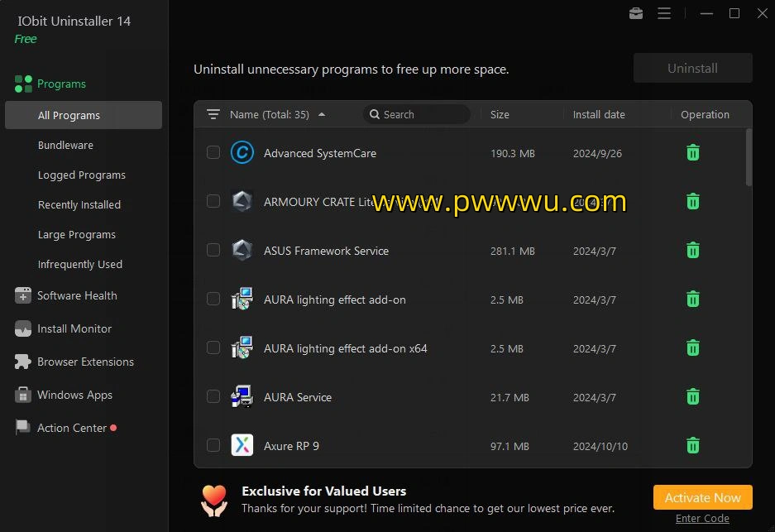Delete Advanced SystemCare via trash icon

point(693,153)
